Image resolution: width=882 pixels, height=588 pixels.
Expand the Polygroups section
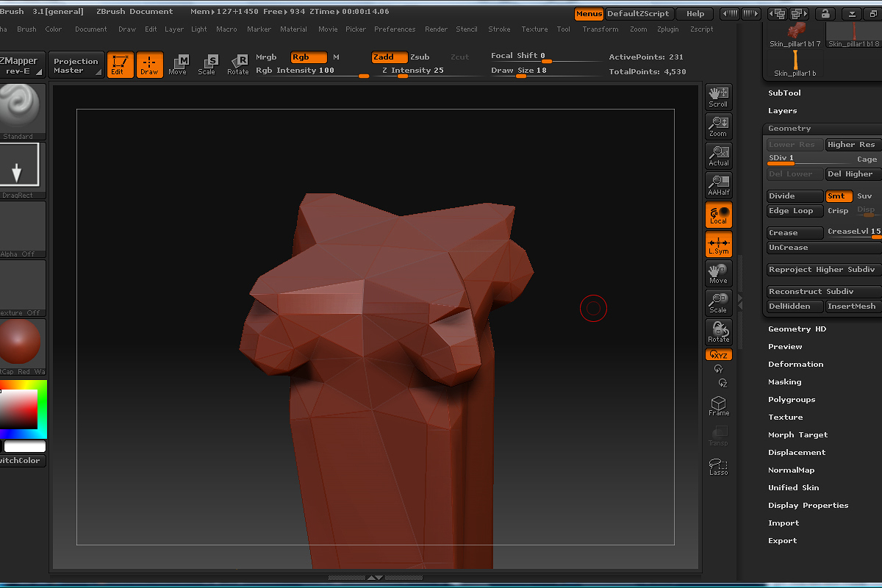[792, 400]
